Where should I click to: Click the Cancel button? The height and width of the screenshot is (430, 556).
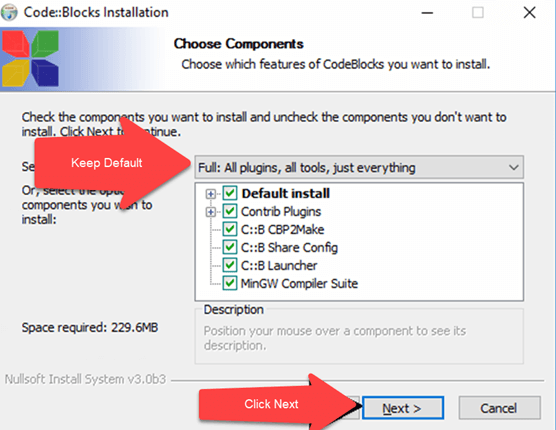(x=499, y=408)
